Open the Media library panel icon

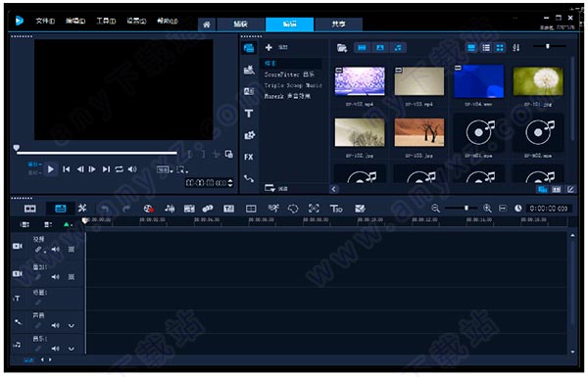point(249,48)
